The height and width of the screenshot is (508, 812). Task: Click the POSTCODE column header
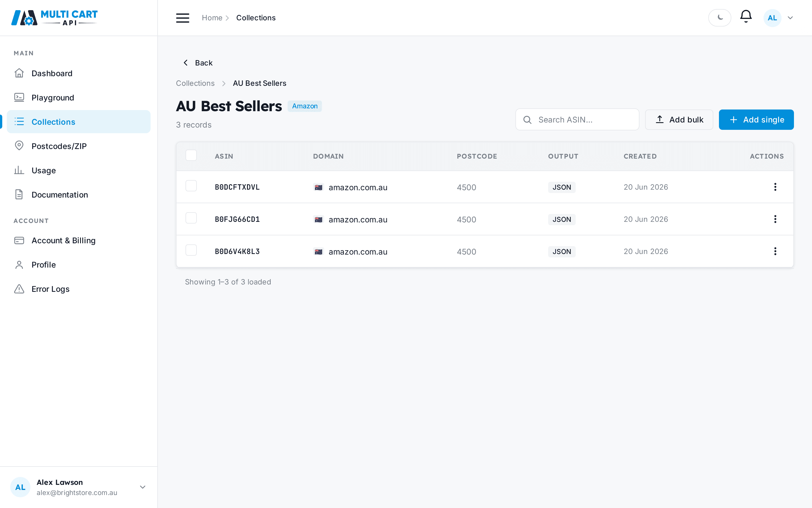[x=477, y=156]
